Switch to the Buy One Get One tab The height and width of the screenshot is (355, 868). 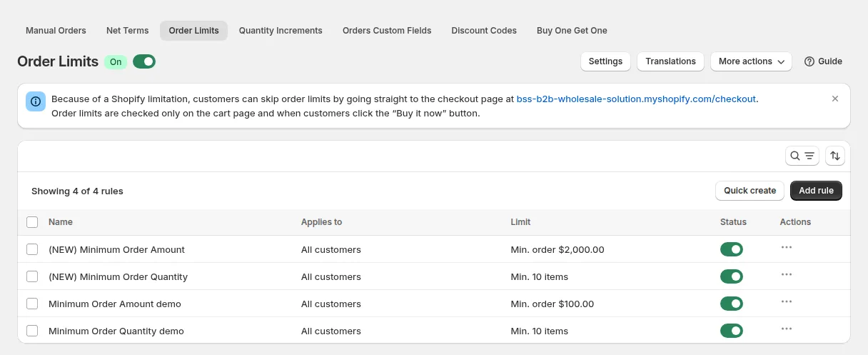(x=572, y=31)
